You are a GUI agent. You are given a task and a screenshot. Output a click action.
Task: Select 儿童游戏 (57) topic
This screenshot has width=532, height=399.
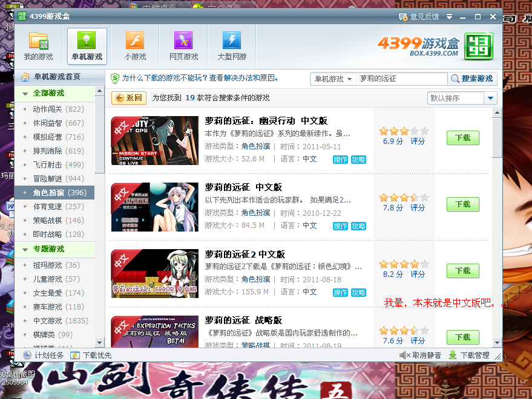54,279
